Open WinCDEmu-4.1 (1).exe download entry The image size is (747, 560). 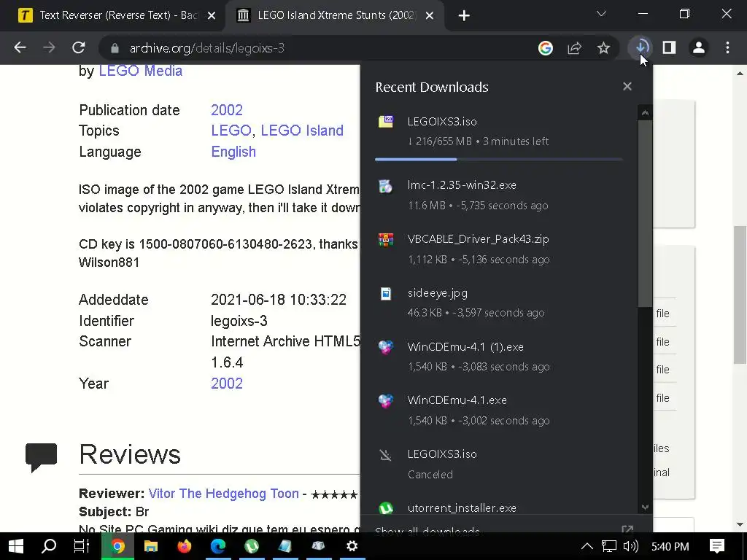(499, 356)
